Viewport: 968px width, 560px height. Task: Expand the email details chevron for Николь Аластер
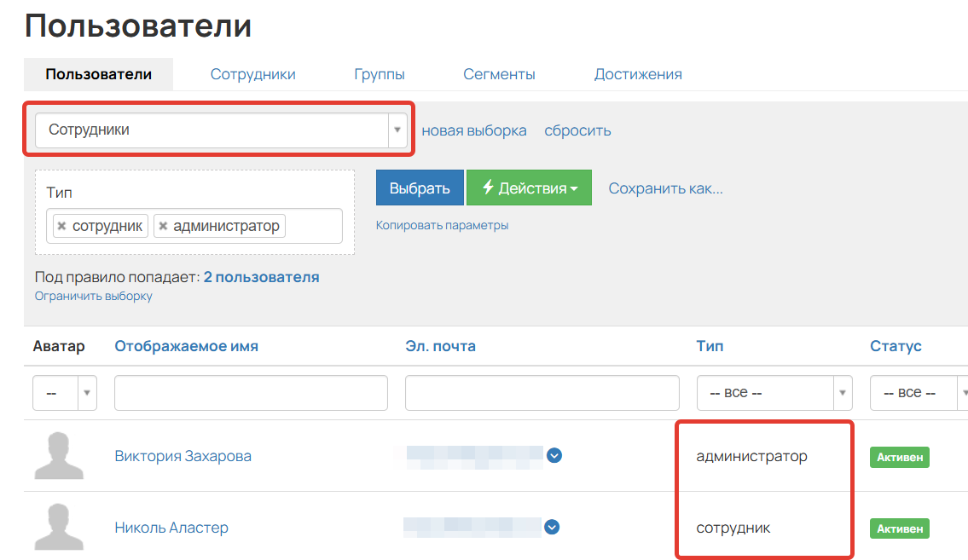(x=552, y=528)
